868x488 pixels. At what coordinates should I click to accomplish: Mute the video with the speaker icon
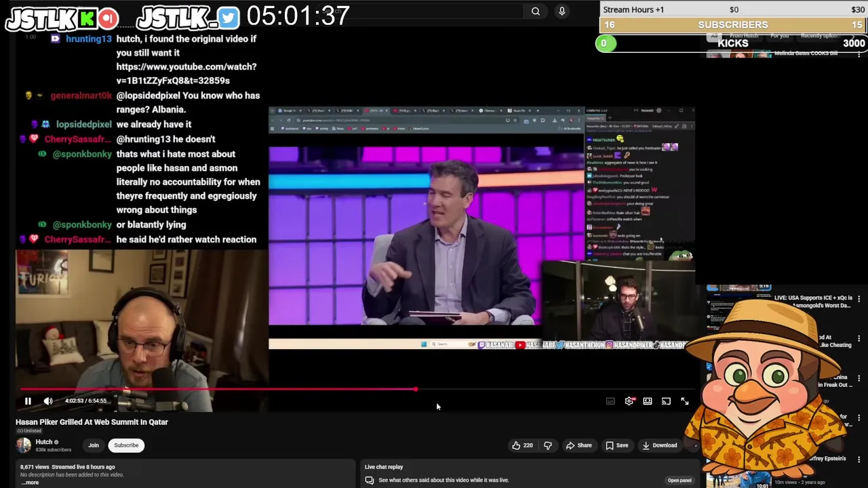tap(48, 401)
